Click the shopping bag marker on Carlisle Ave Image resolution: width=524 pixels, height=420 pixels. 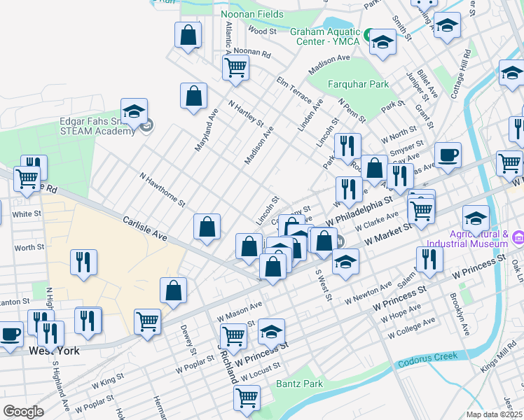[x=207, y=227]
